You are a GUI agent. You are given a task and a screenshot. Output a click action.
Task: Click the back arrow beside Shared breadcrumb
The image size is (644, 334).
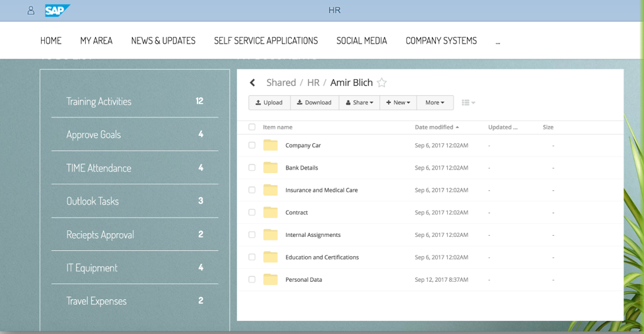tap(252, 83)
